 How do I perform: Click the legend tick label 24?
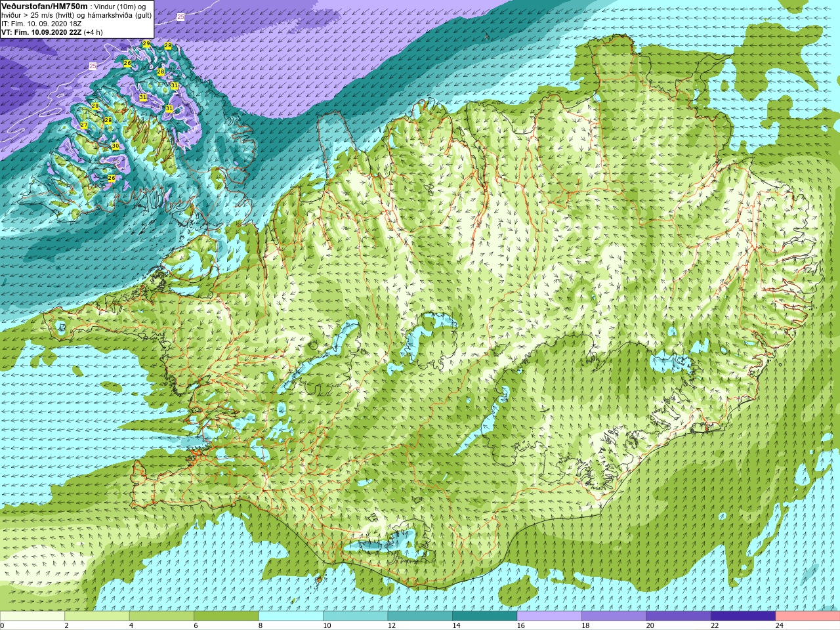click(780, 625)
